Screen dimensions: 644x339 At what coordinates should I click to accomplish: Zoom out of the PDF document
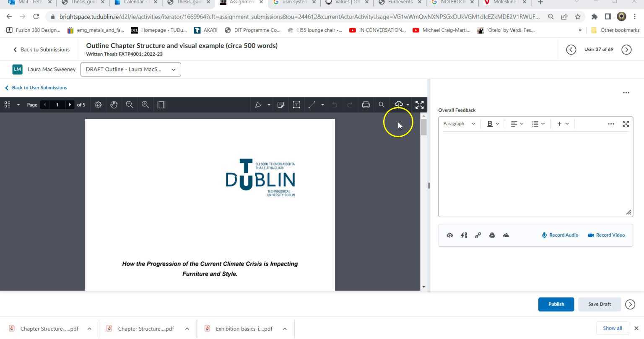[x=130, y=105]
